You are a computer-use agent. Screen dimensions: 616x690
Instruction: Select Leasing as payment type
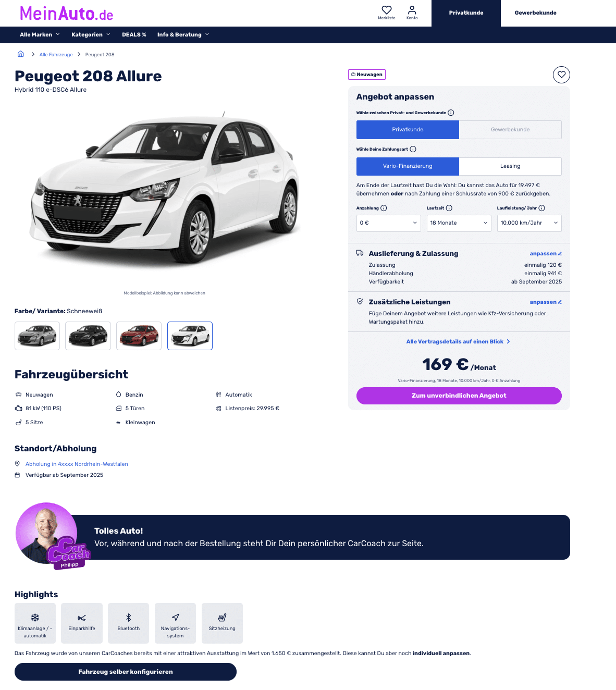tap(510, 166)
